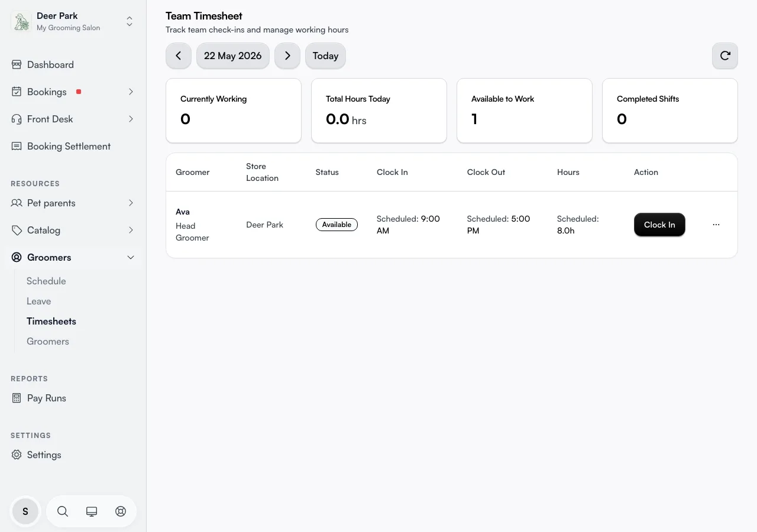
Task: Click the Catalog tag icon
Action: tap(17, 230)
